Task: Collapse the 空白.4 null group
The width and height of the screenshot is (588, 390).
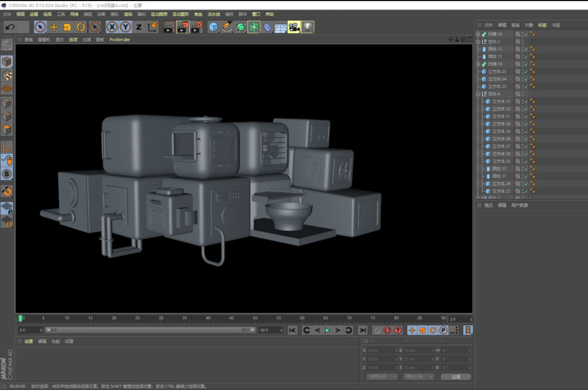Action: click(x=478, y=94)
